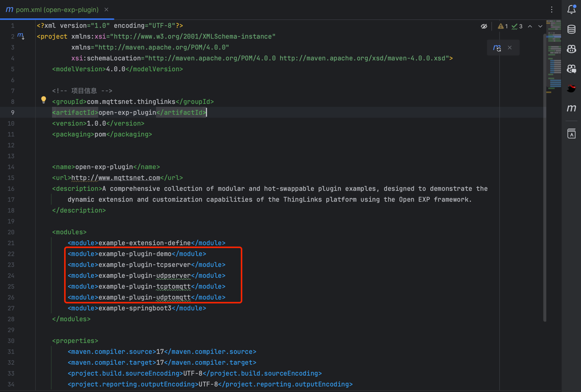Viewport: 581px width, 392px height.
Task: Click the yellow intention light bulb
Action: pos(44,100)
